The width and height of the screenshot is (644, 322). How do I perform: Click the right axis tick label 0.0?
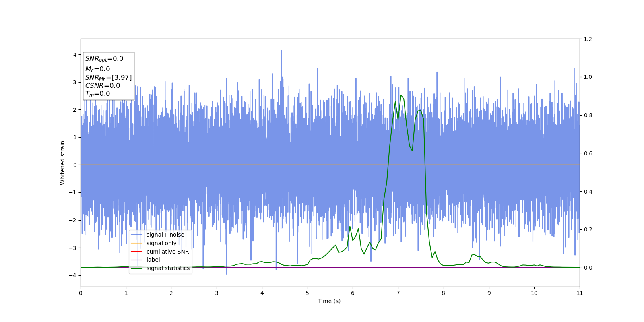(x=588, y=268)
